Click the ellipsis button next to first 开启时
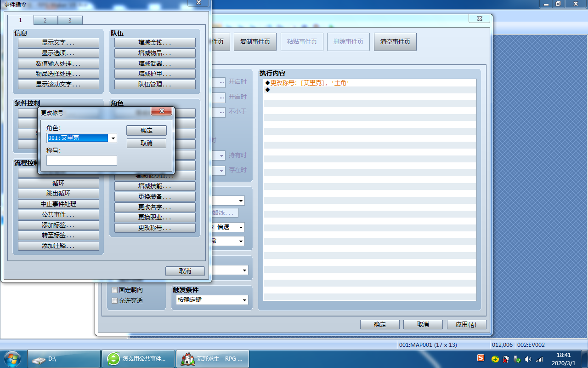Screen dimensions: 588x368 tap(222, 82)
